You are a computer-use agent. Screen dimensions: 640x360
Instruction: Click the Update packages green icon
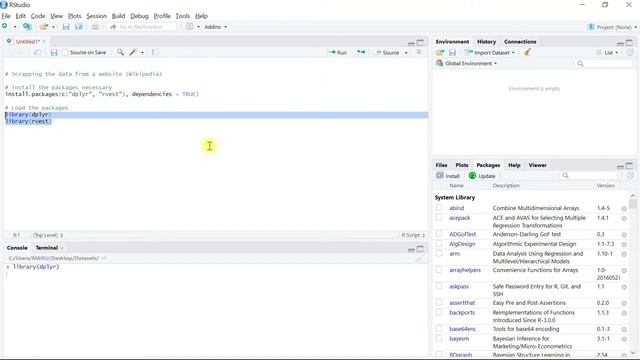pyautogui.click(x=472, y=176)
